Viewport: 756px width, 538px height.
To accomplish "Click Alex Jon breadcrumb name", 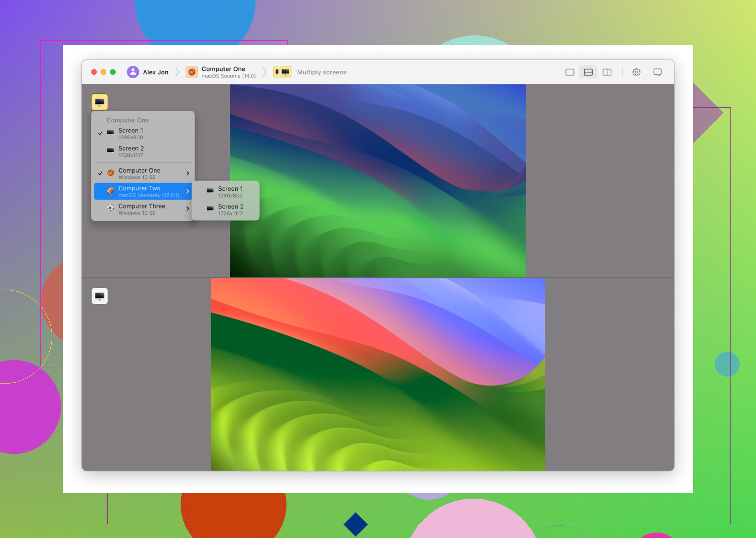I will pos(156,72).
